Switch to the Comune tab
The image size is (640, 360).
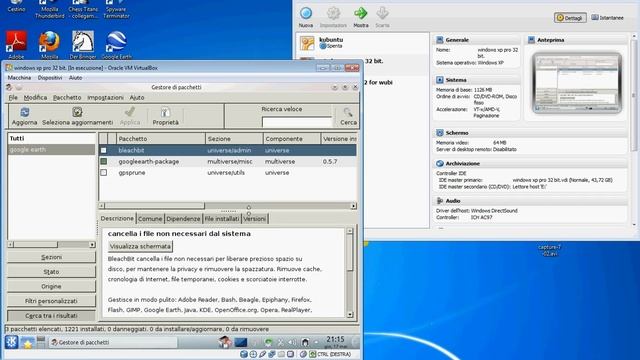pos(150,219)
